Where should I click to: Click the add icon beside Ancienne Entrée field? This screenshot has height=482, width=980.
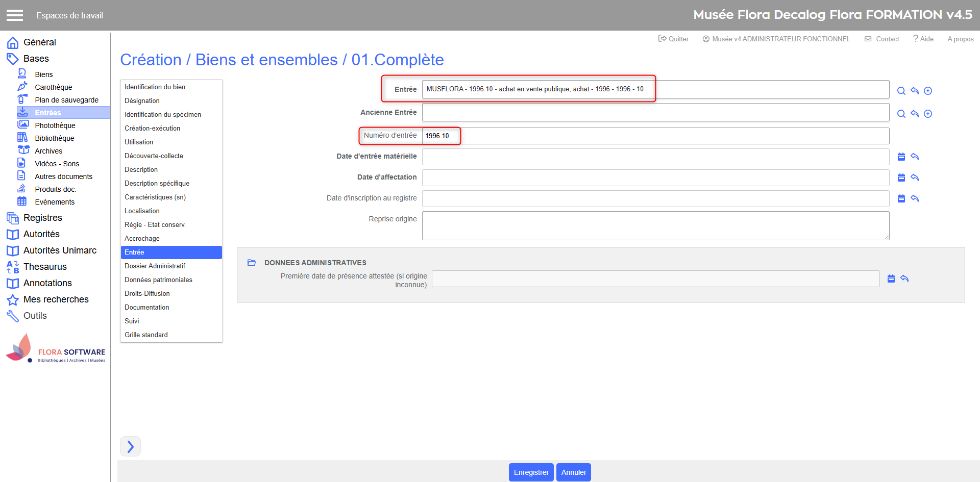928,114
